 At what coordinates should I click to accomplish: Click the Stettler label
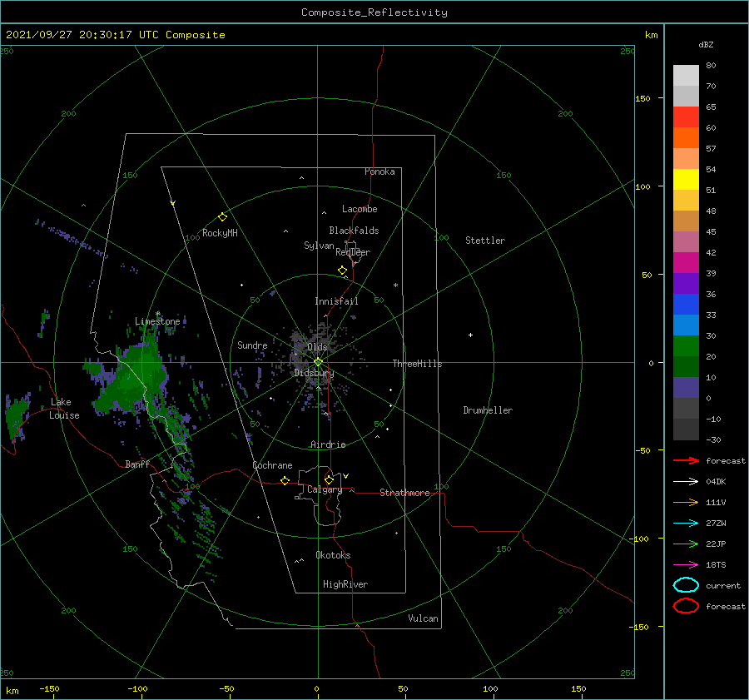click(x=485, y=241)
